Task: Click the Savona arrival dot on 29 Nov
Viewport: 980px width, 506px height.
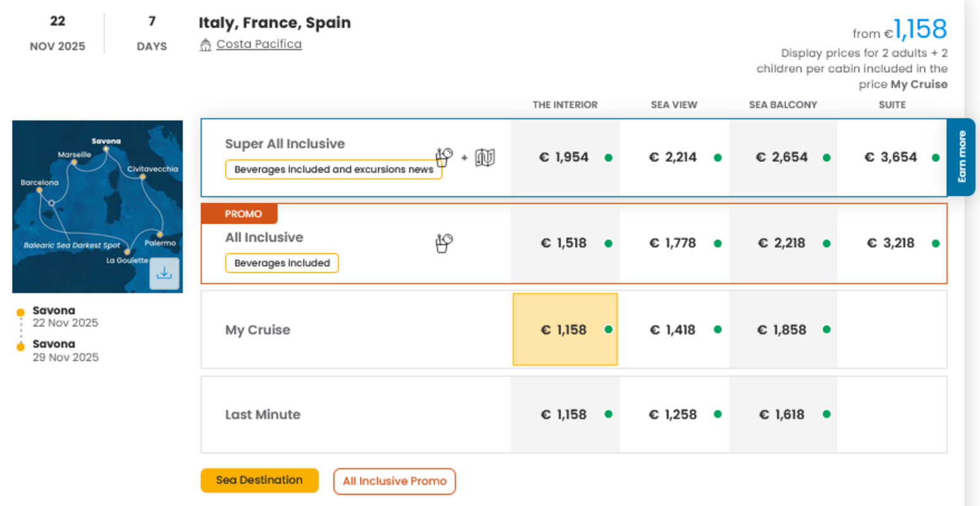Action: (x=21, y=347)
